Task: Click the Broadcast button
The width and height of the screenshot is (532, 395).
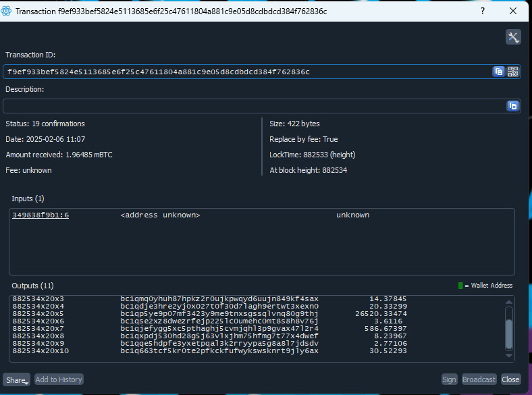Action: (x=479, y=379)
